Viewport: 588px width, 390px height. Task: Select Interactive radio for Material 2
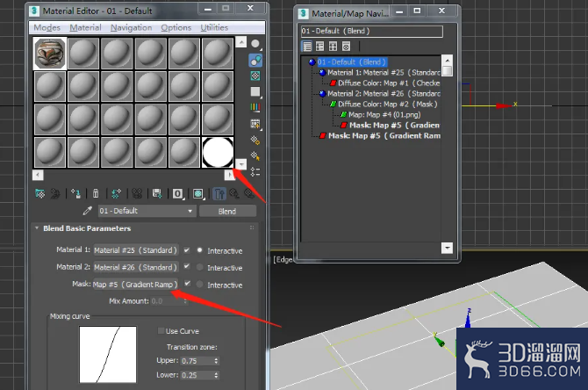[199, 267]
